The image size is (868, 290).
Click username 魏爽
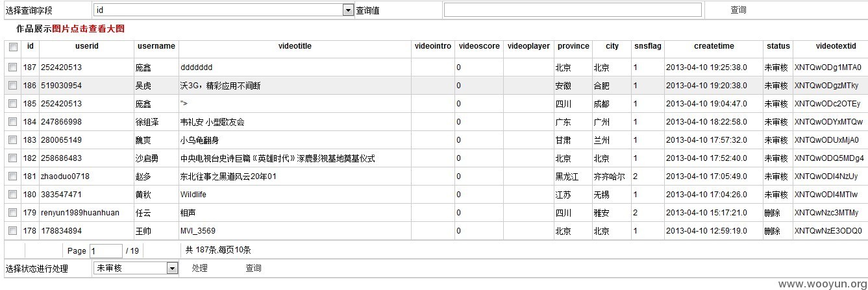coord(143,140)
